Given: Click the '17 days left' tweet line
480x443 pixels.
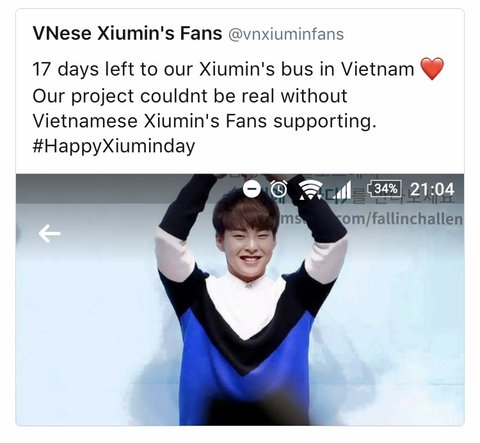Looking at the screenshot, I should (223, 69).
